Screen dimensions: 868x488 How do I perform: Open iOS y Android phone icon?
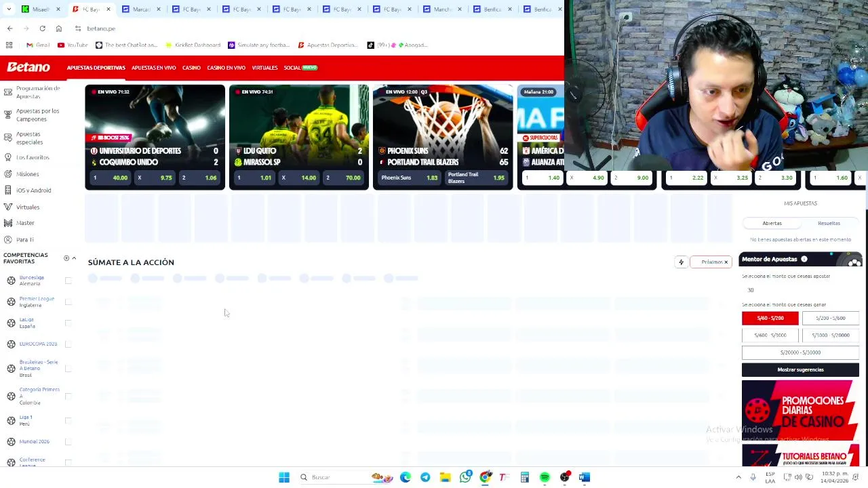coord(8,190)
